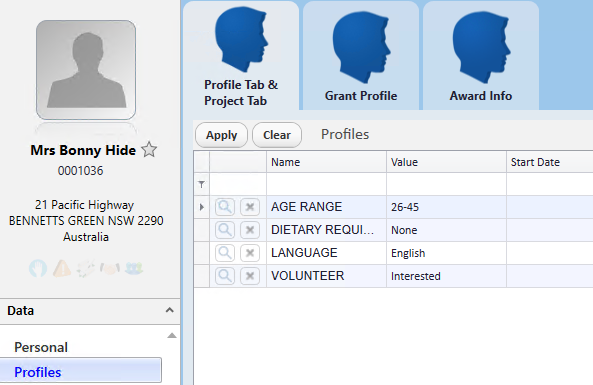Click the name Mrs Bonny Hide
The width and height of the screenshot is (593, 385).
click(83, 150)
